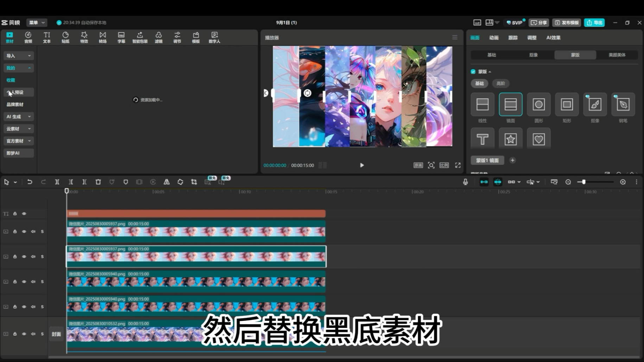The image size is (644, 362).
Task: Start voice recording with microphone icon
Action: coord(465,182)
